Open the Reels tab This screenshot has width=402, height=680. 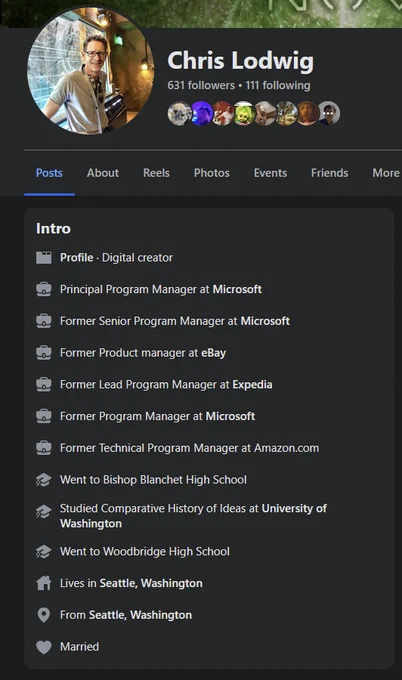tap(156, 173)
